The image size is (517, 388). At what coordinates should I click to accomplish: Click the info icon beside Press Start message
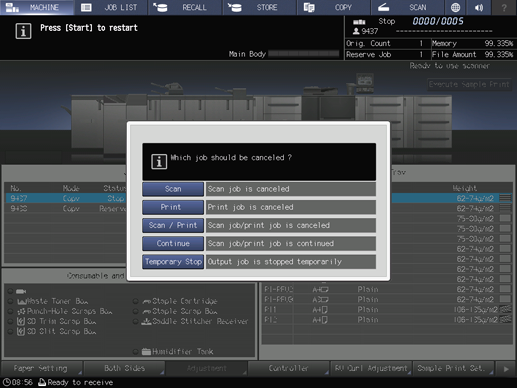(x=23, y=31)
